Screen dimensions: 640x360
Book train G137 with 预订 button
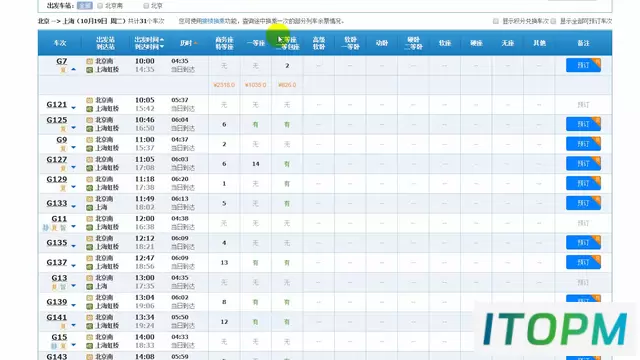click(583, 262)
